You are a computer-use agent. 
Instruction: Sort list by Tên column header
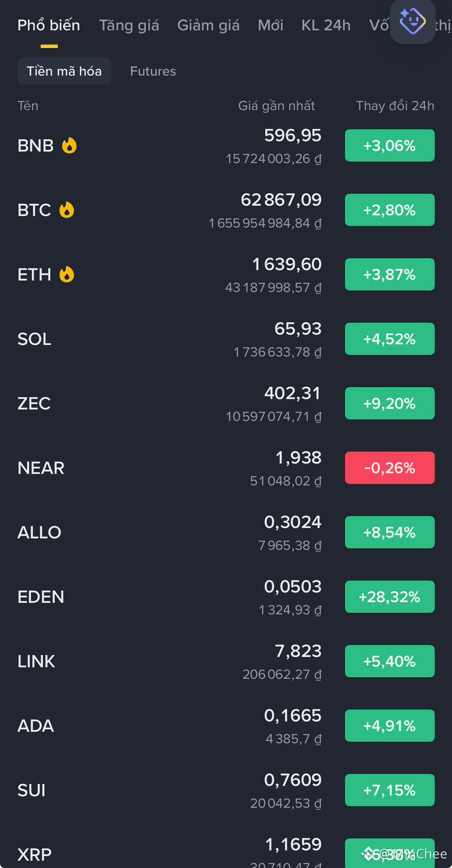[x=28, y=105]
